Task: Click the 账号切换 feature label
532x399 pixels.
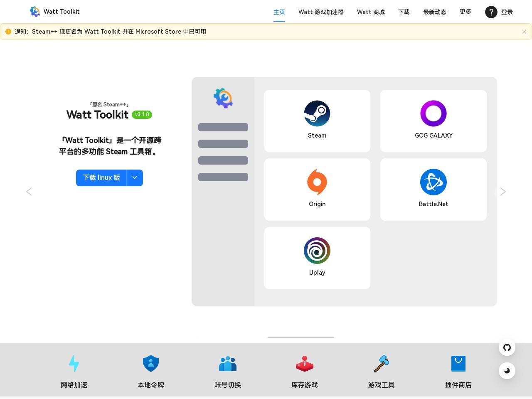Action: pyautogui.click(x=228, y=385)
